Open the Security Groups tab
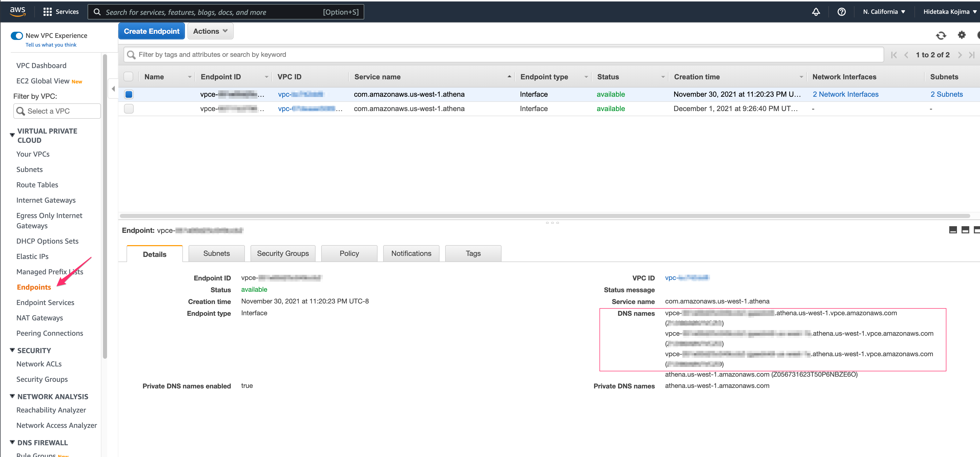Viewport: 980px width, 457px height. pyautogui.click(x=283, y=253)
